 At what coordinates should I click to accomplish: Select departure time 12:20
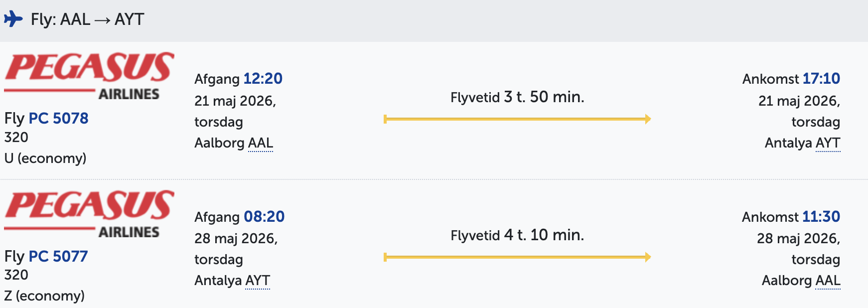pos(263,79)
